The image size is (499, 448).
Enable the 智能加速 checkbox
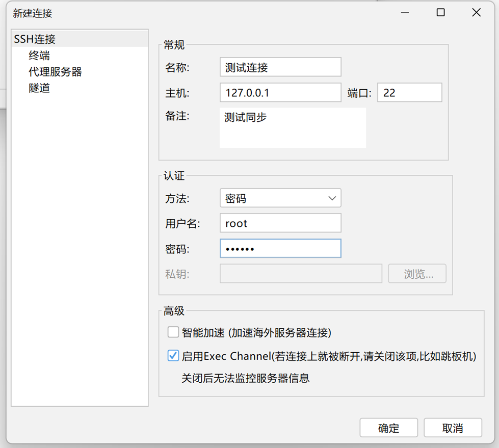tap(173, 333)
